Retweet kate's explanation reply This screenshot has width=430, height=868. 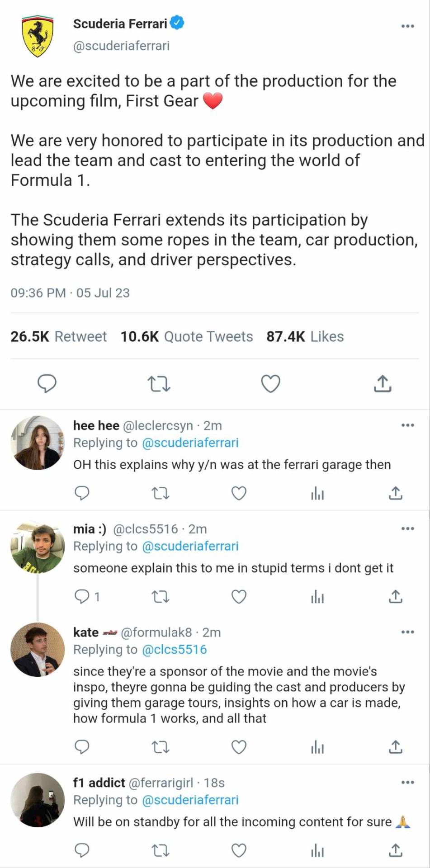[x=160, y=747]
